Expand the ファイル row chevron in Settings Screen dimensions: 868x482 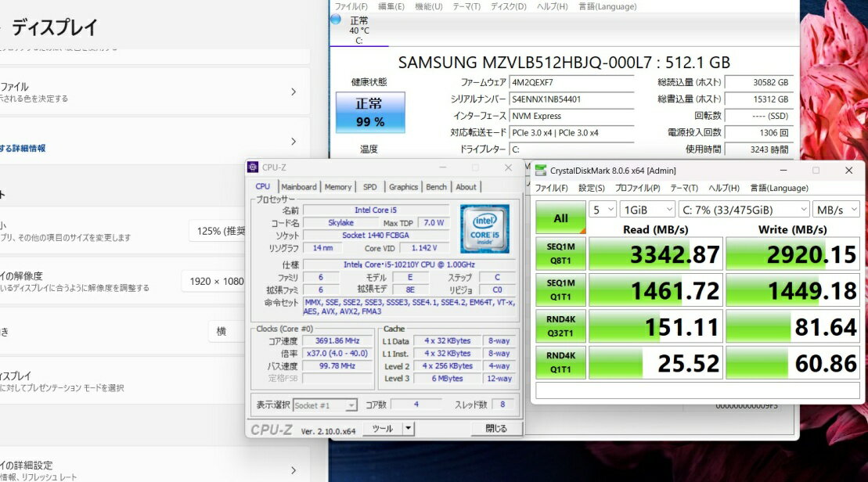294,92
